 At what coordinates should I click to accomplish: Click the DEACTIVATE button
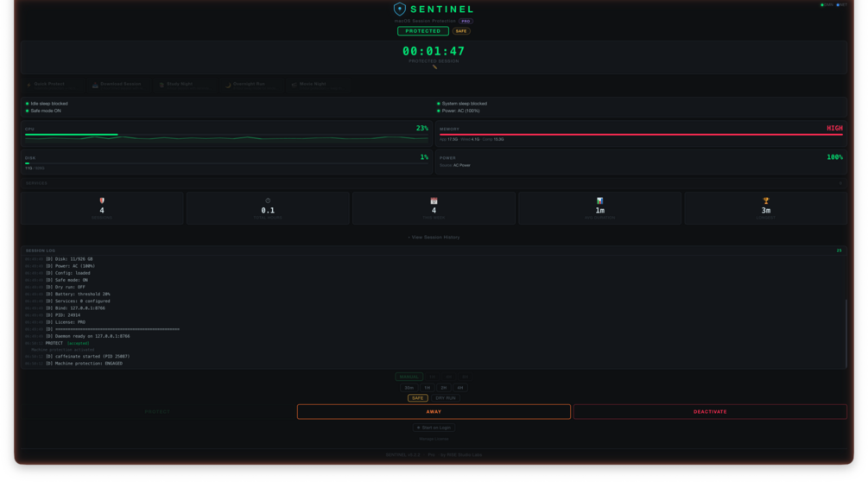(710, 412)
